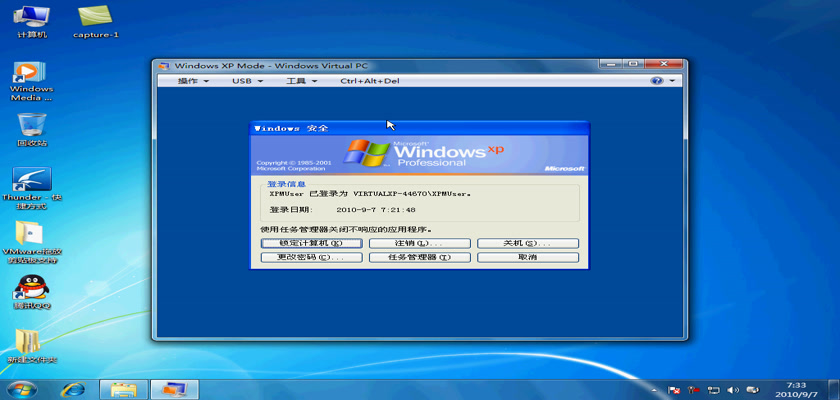Open the 工具 (Tools) menu dropdown
Viewport: 840px width, 400px height.
coord(300,81)
